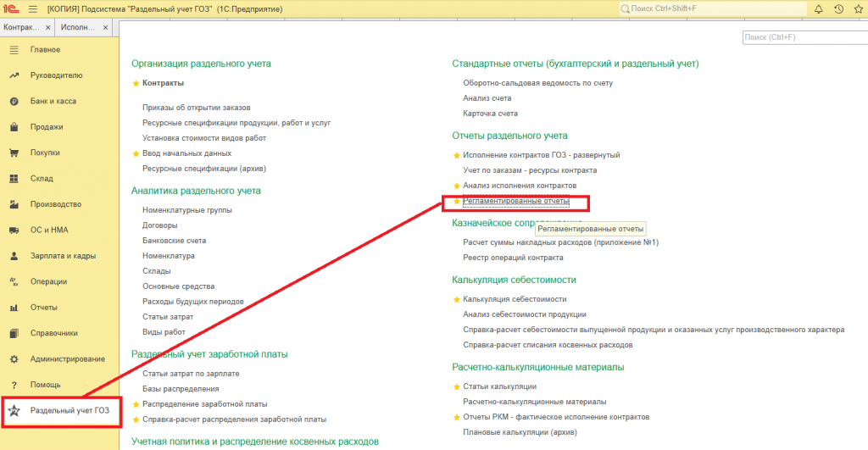Toggle star beside Анализ исполнения контрактов

[x=457, y=186]
